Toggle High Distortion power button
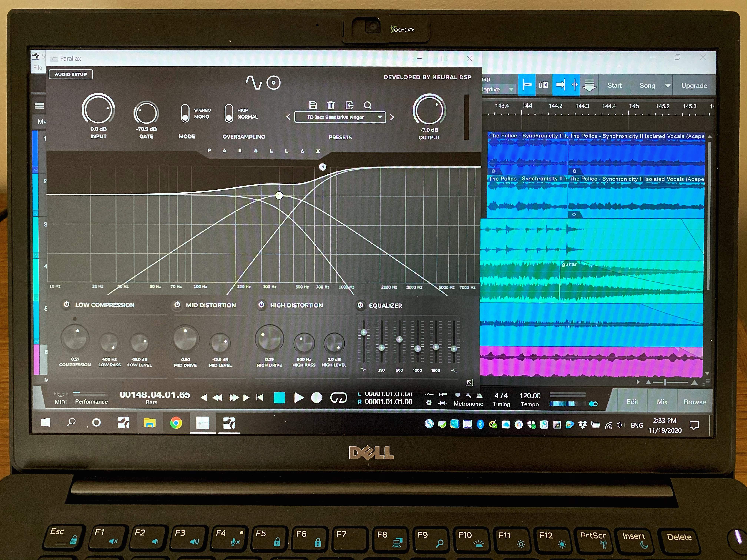Viewport: 747px width, 560px height. point(261,305)
